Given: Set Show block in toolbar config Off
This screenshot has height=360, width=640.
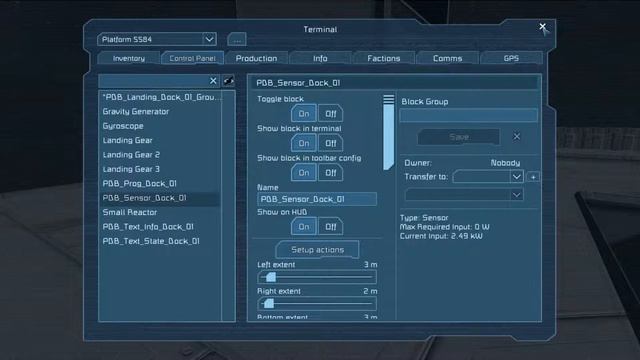Looking at the screenshot, I should coord(331,173).
